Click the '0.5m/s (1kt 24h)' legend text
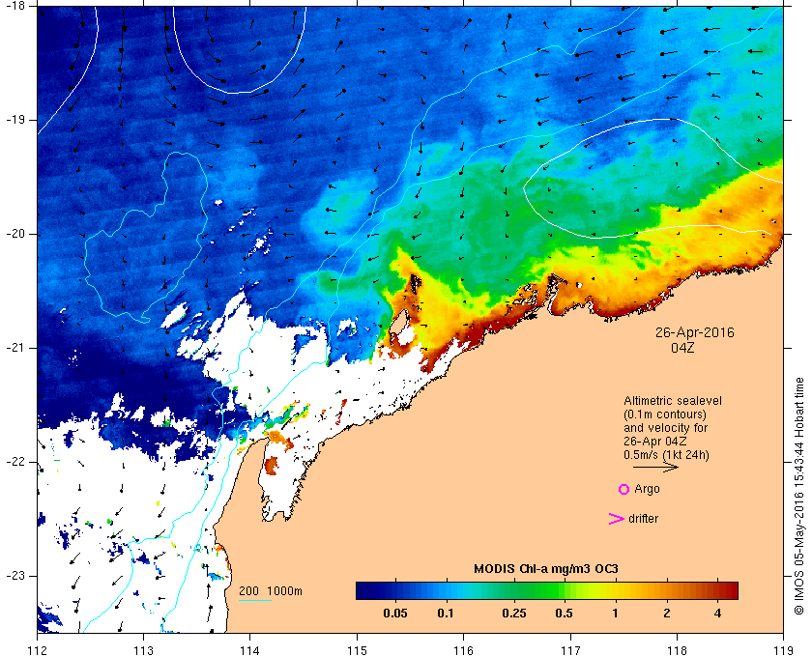 click(666, 455)
